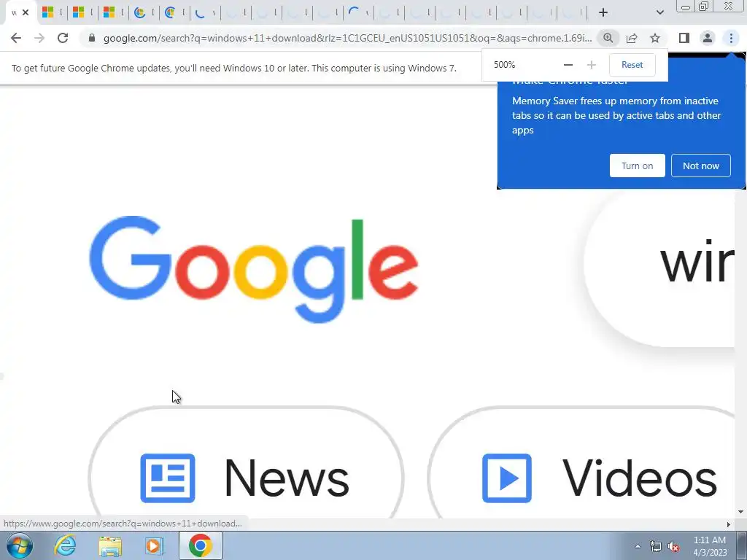View site information via the padlock icon
This screenshot has width=747, height=560.
[92, 38]
